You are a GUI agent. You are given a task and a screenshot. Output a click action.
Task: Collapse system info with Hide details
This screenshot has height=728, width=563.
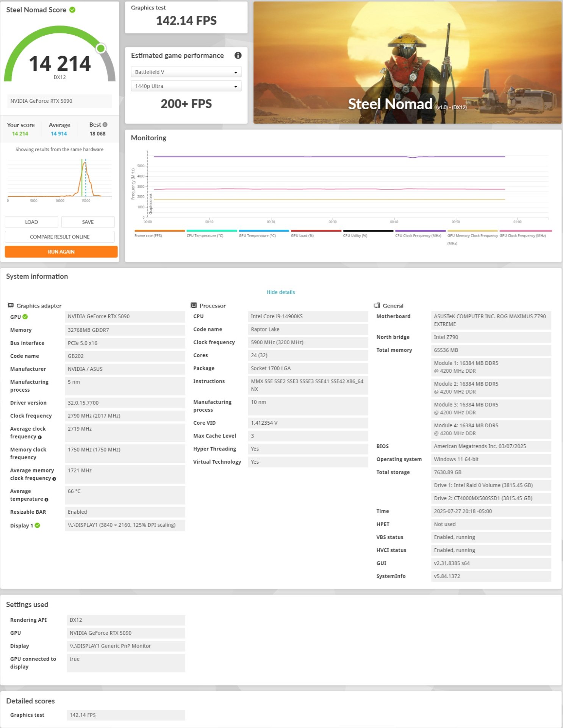click(x=280, y=292)
